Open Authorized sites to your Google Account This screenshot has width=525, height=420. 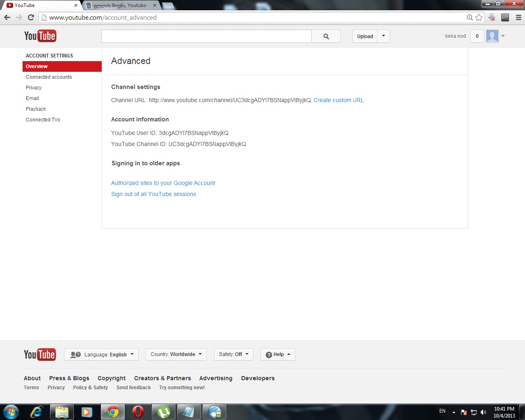(x=163, y=183)
